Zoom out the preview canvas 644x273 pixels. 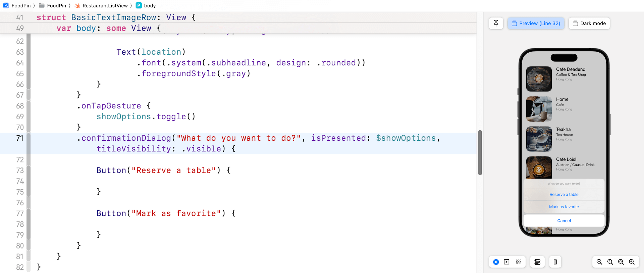tap(599, 262)
